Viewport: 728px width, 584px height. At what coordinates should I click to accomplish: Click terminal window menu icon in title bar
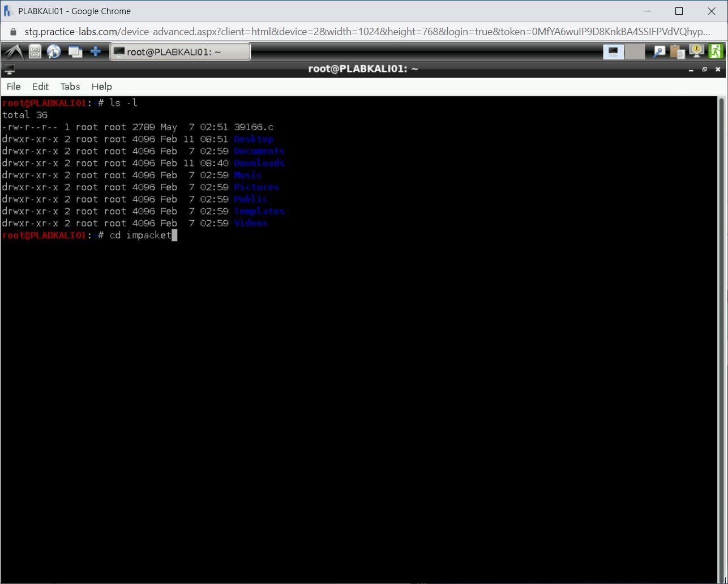pyautogui.click(x=9, y=70)
